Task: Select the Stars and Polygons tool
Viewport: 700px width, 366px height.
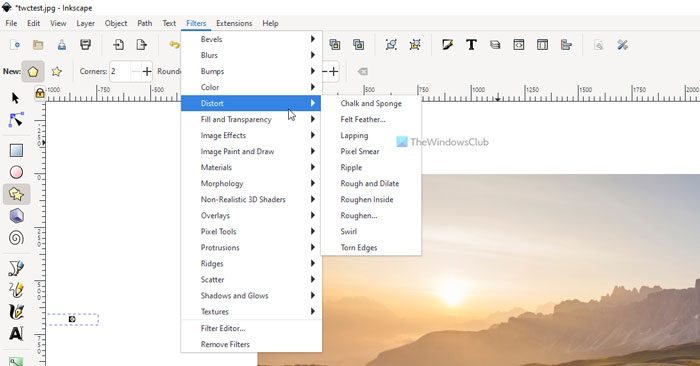Action: [16, 194]
